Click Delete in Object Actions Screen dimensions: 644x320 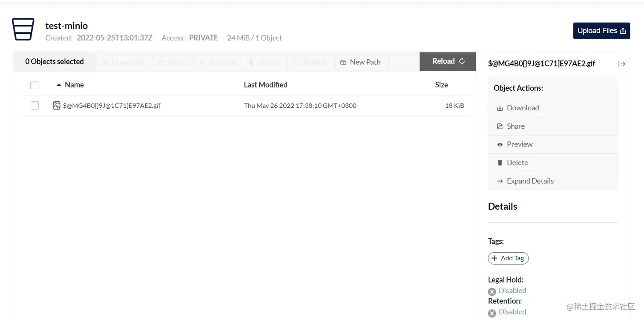[553, 162]
